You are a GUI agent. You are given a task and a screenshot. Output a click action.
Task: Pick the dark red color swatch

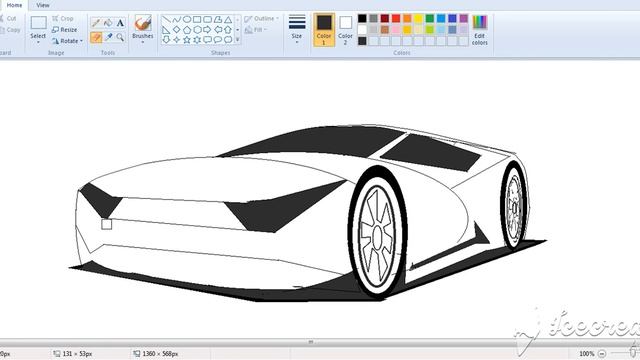385,18
